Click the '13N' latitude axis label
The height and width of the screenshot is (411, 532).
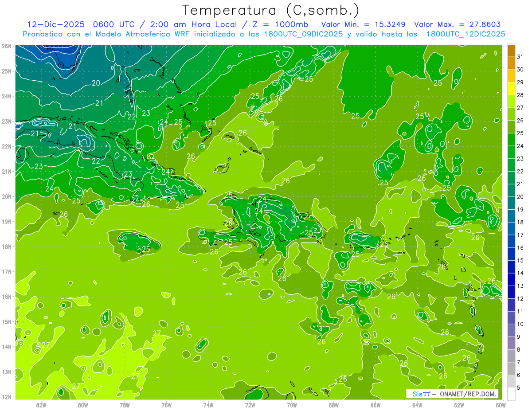pyautogui.click(x=7, y=372)
